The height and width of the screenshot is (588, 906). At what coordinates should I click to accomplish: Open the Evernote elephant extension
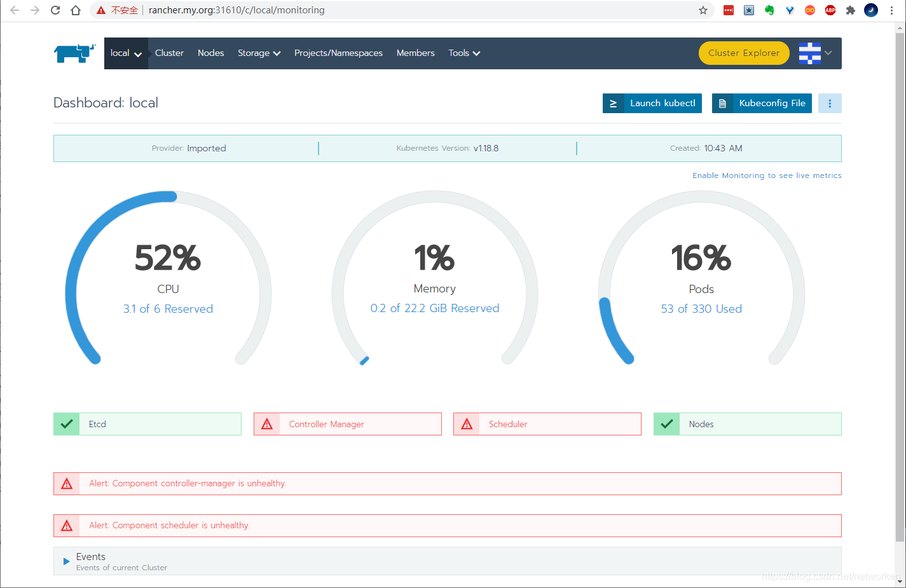769,10
